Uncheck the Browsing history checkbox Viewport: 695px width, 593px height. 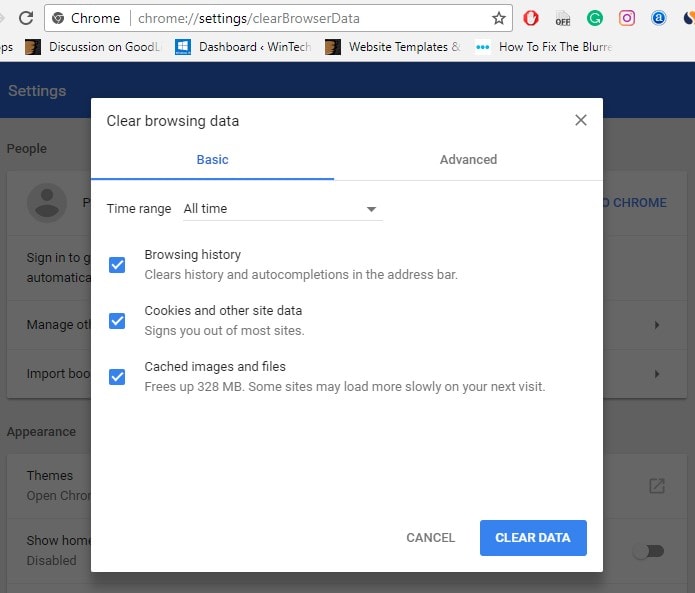(x=117, y=265)
